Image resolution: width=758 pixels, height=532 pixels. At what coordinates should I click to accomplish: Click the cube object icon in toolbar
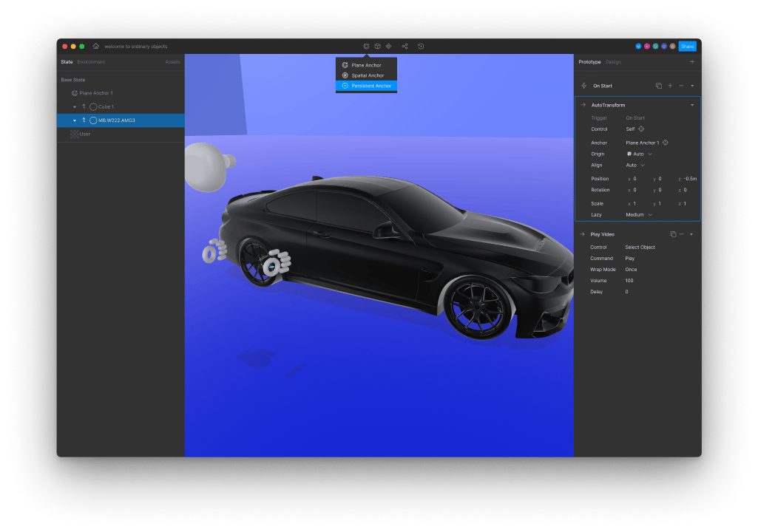pyautogui.click(x=377, y=46)
